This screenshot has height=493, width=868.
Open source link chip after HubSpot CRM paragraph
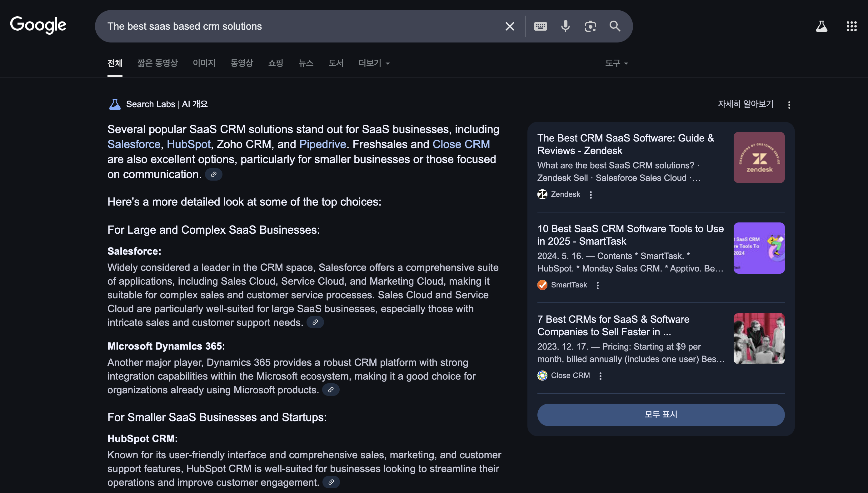click(x=331, y=482)
